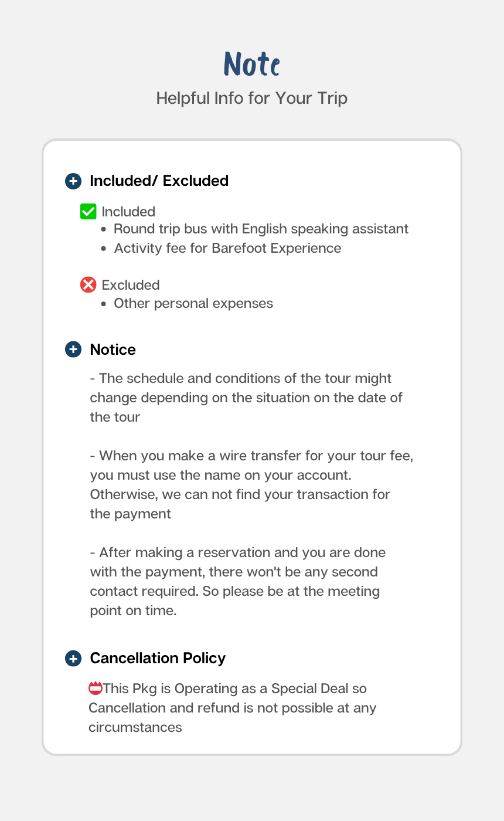The image size is (504, 821).
Task: Click the plus icon beside Included/ Excluded
Action: (73, 181)
